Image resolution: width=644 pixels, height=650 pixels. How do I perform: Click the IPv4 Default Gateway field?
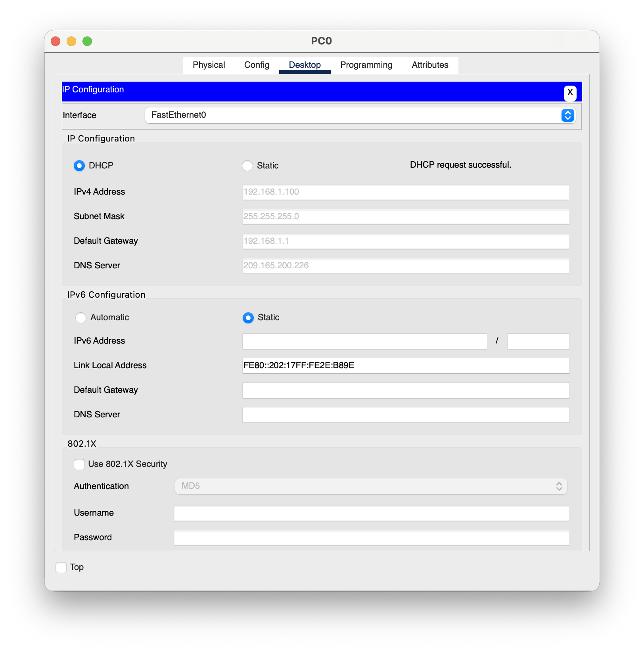tap(406, 241)
